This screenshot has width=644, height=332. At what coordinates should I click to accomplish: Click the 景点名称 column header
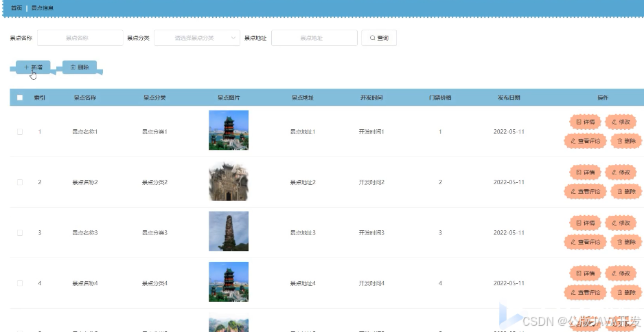tap(85, 98)
